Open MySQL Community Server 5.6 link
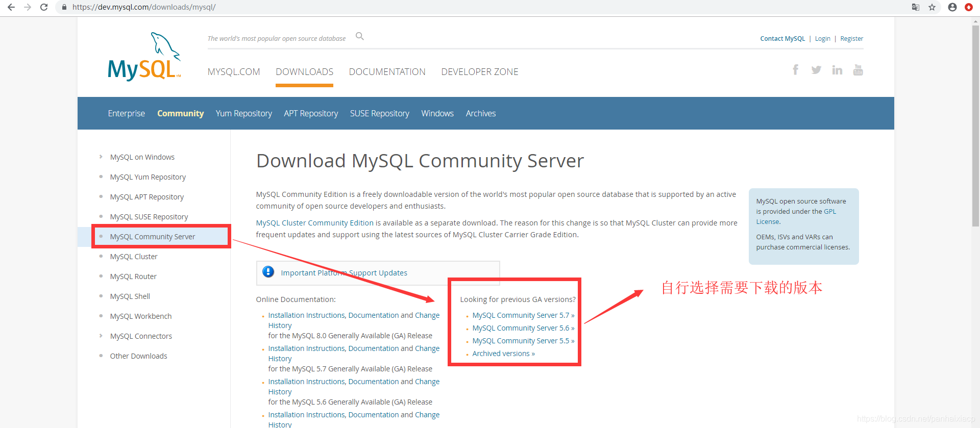 coord(523,328)
